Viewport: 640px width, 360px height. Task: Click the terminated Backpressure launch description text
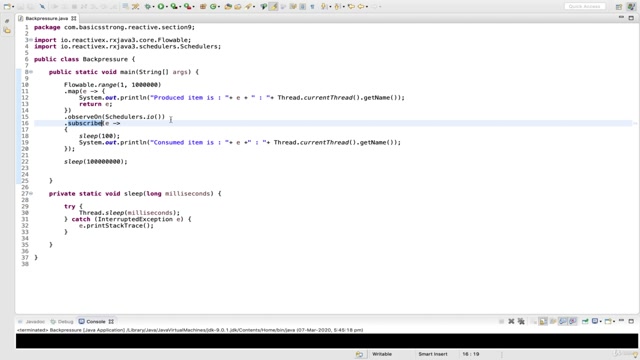(x=190, y=330)
